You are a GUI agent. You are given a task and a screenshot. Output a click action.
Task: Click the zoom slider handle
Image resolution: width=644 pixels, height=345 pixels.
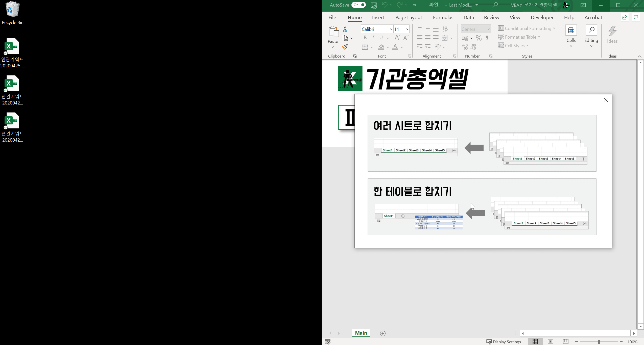[x=599, y=342]
